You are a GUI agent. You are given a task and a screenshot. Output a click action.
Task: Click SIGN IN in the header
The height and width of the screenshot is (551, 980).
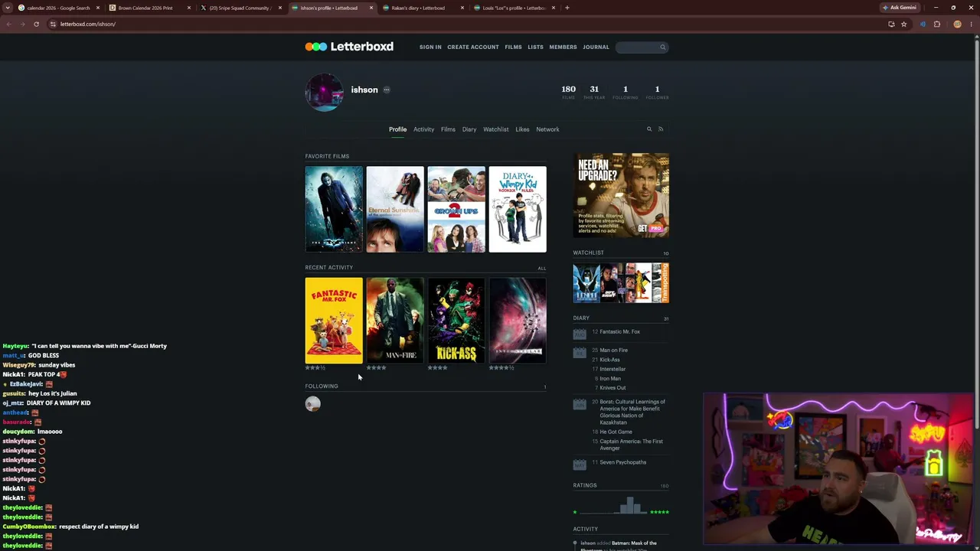tap(430, 47)
